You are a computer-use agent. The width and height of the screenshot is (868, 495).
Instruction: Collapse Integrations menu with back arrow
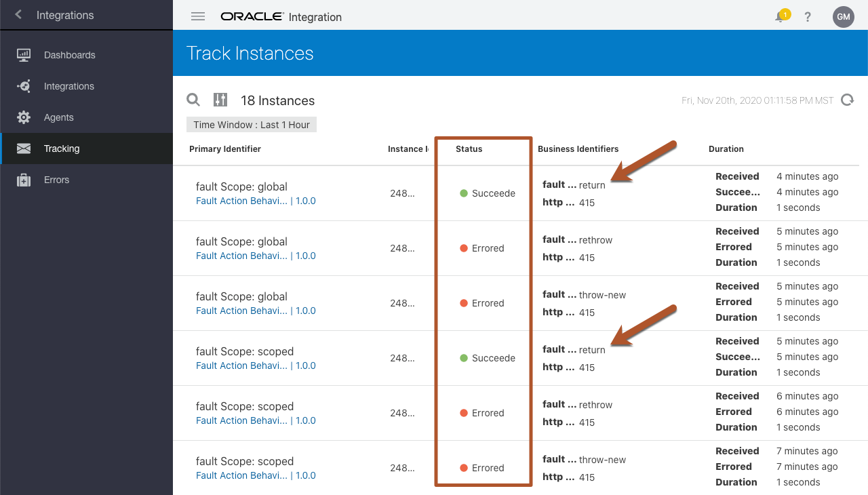tap(18, 14)
